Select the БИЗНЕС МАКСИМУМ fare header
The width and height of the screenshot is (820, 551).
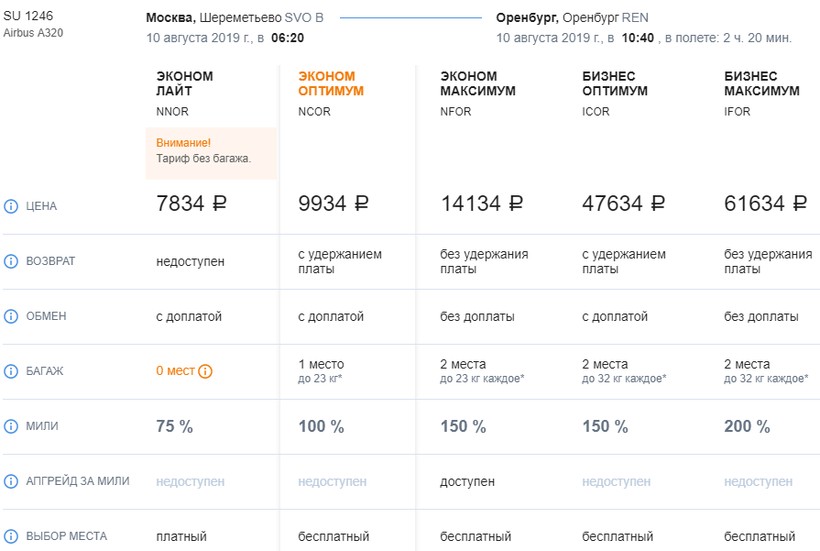(762, 83)
